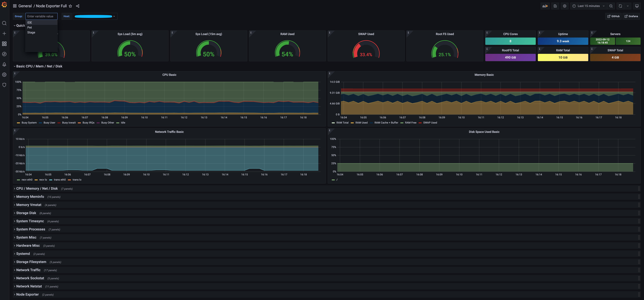Open the refresh interval dropdown arrow
Image resolution: width=644 pixels, height=300 pixels.
(x=628, y=6)
